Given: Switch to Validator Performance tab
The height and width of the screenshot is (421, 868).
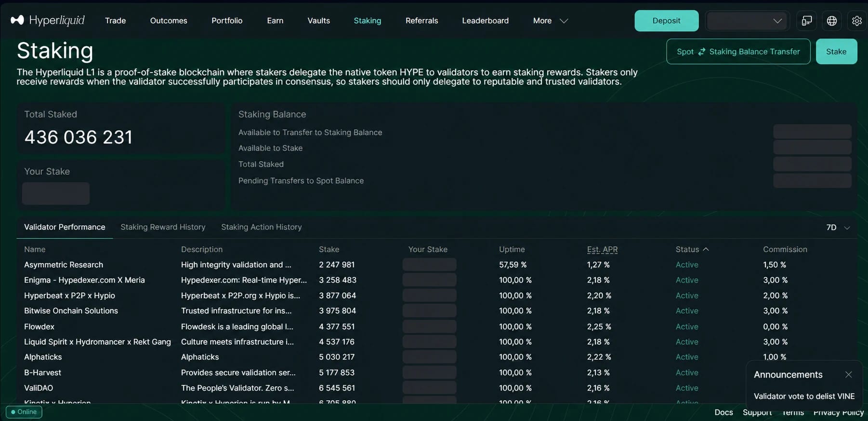Looking at the screenshot, I should click(65, 227).
